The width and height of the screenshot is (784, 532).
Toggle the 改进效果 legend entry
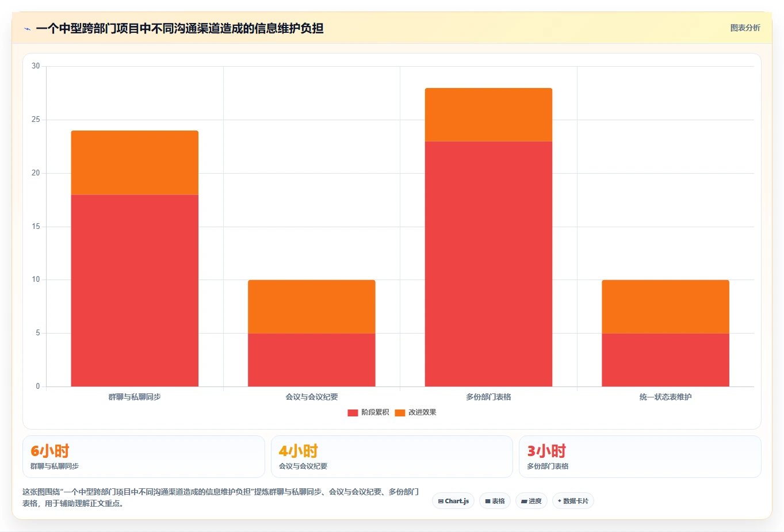[415, 412]
